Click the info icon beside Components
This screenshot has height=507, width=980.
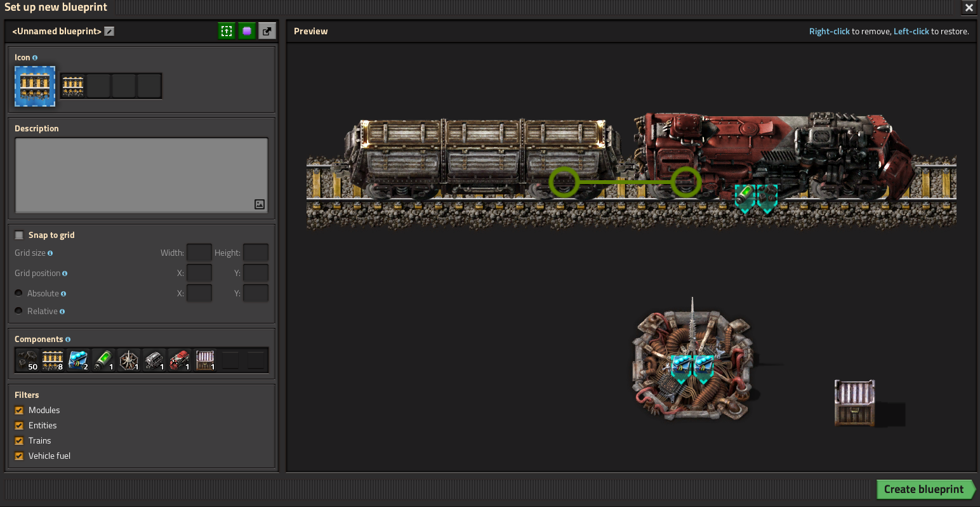pyautogui.click(x=68, y=339)
